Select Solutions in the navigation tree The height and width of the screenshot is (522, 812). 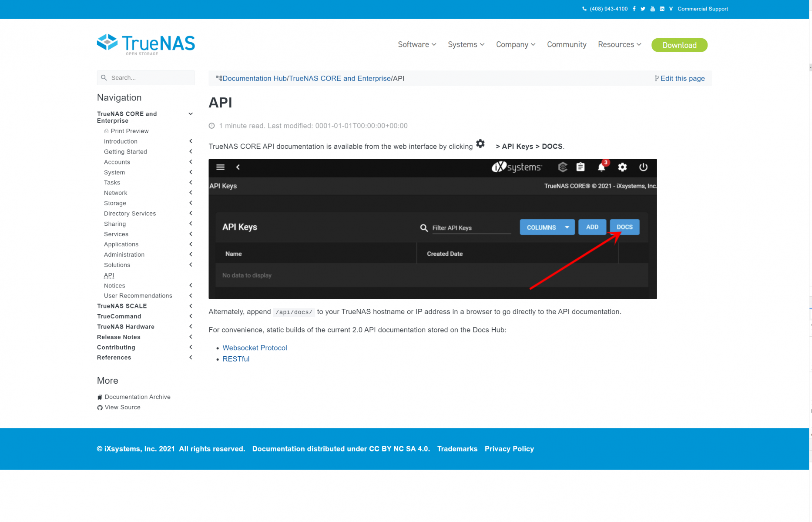[x=117, y=265]
